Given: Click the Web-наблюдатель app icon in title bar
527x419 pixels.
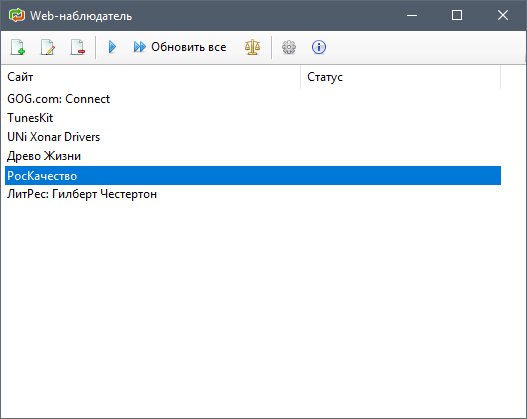Looking at the screenshot, I should pos(17,15).
